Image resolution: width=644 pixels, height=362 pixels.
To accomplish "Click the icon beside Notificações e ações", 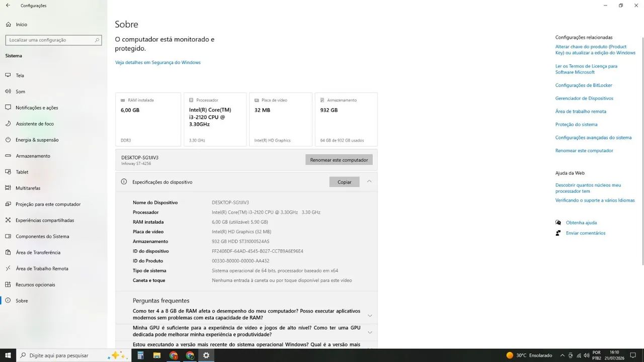I will (8, 108).
